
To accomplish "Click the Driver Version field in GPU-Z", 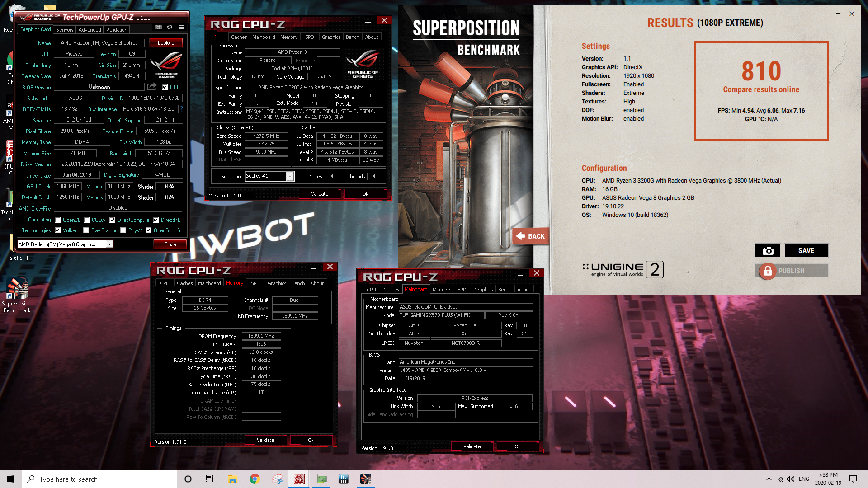I will tap(118, 164).
